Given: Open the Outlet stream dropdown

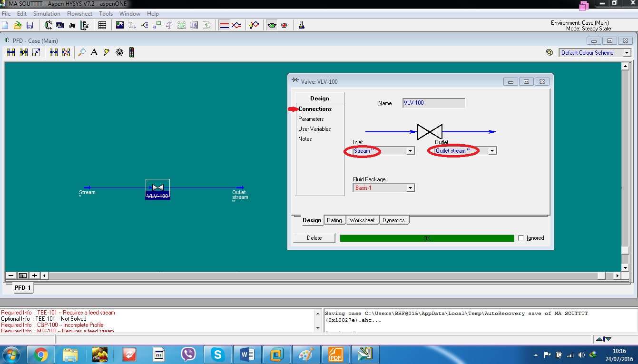Looking at the screenshot, I should click(492, 150).
